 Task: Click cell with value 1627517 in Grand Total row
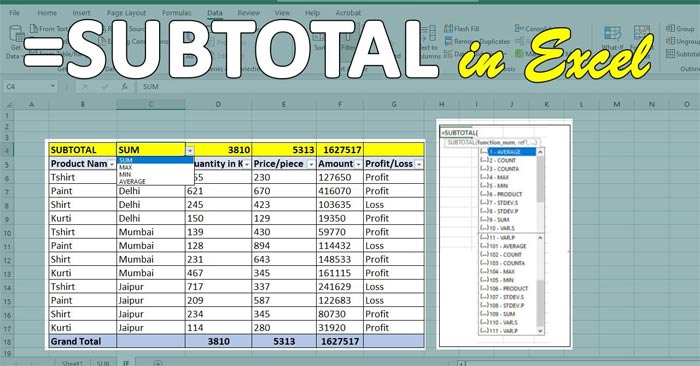[340, 342]
